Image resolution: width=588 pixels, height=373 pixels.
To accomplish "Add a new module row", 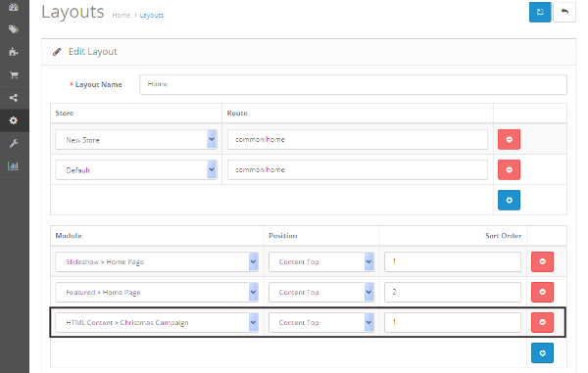I will click(x=542, y=352).
